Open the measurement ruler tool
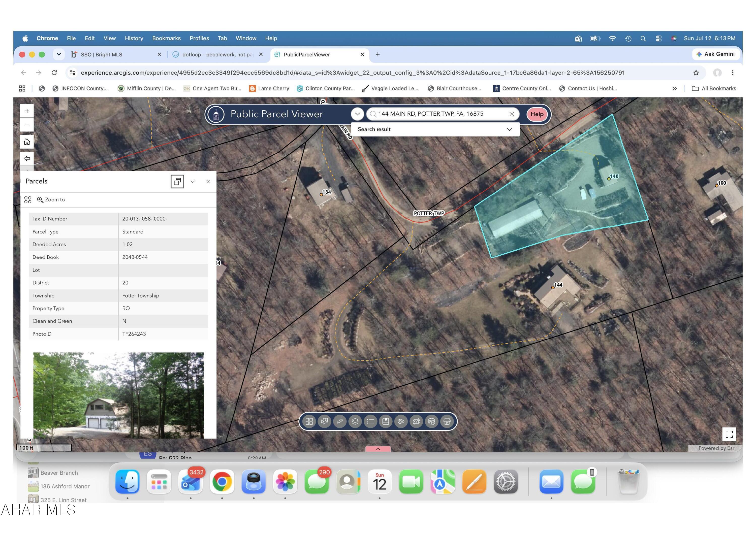Image resolution: width=756 pixels, height=534 pixels. coord(339,421)
